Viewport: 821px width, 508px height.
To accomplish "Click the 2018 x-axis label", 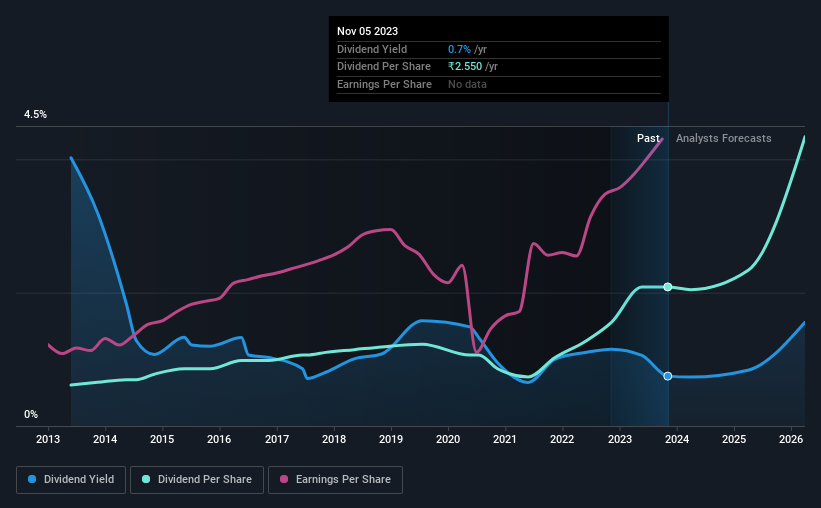I will [334, 439].
